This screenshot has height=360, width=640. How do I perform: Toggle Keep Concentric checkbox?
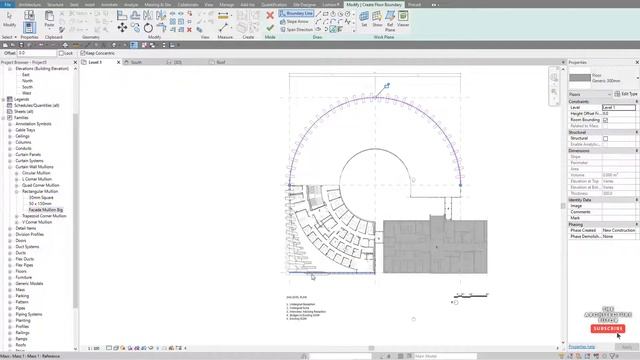(x=83, y=53)
